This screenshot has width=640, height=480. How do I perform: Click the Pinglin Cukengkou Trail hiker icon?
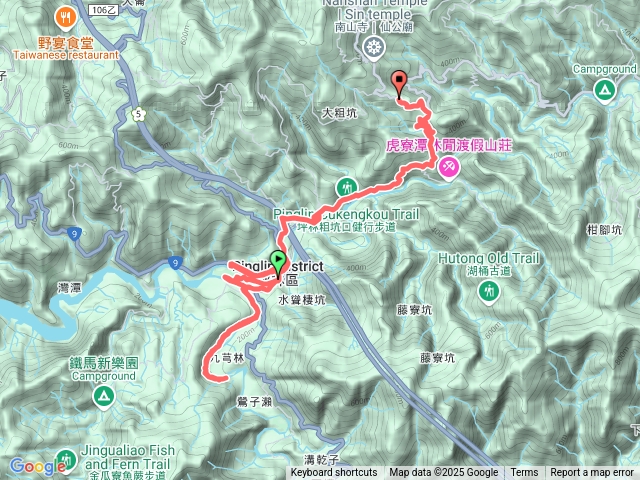coord(347,188)
